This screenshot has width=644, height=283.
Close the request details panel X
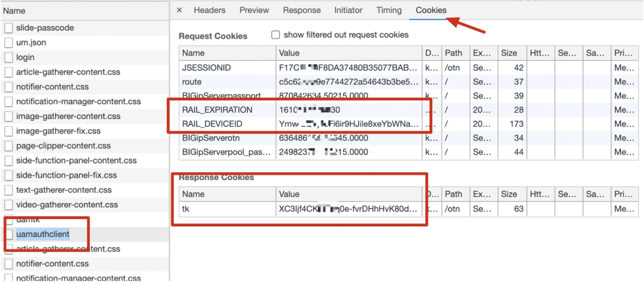tap(179, 10)
